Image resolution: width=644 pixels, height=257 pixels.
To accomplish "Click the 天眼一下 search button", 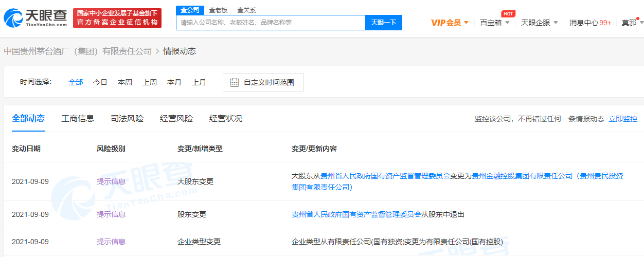I will 383,23.
